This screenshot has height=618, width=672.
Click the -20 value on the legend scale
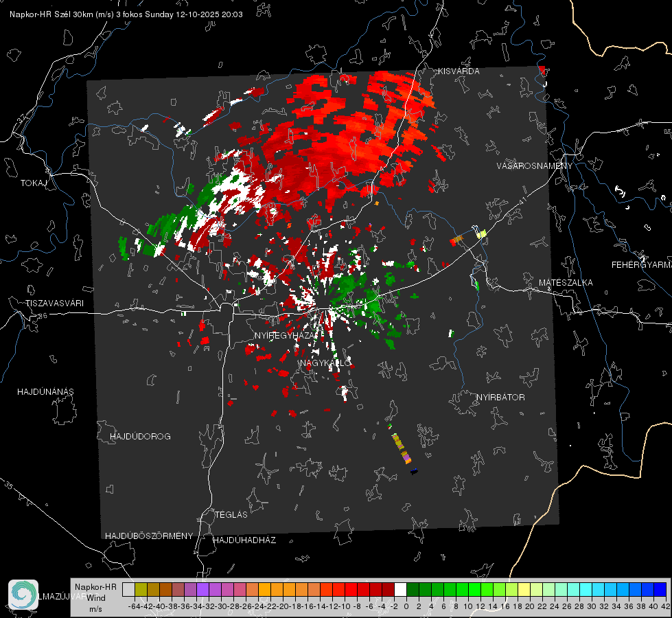click(x=284, y=606)
